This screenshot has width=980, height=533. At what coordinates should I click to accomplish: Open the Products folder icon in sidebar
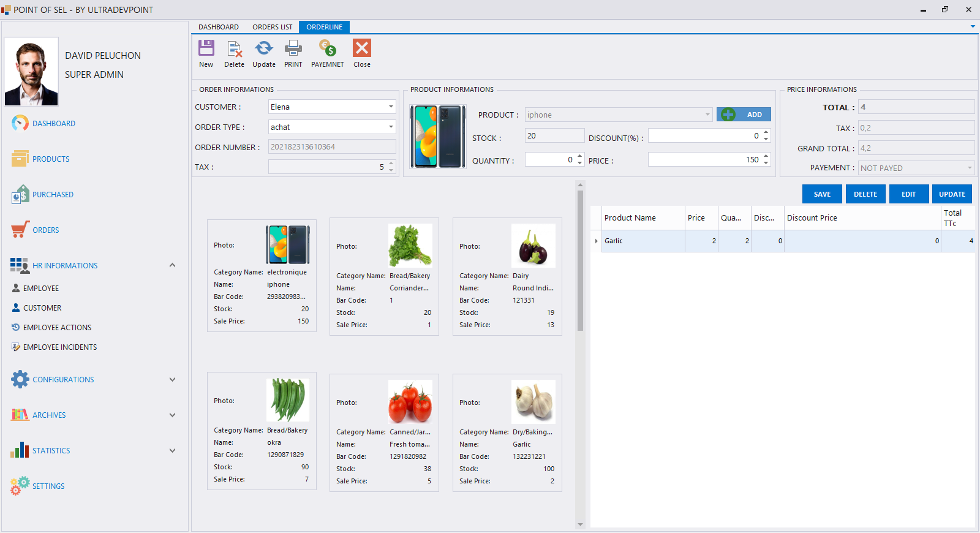coord(20,159)
